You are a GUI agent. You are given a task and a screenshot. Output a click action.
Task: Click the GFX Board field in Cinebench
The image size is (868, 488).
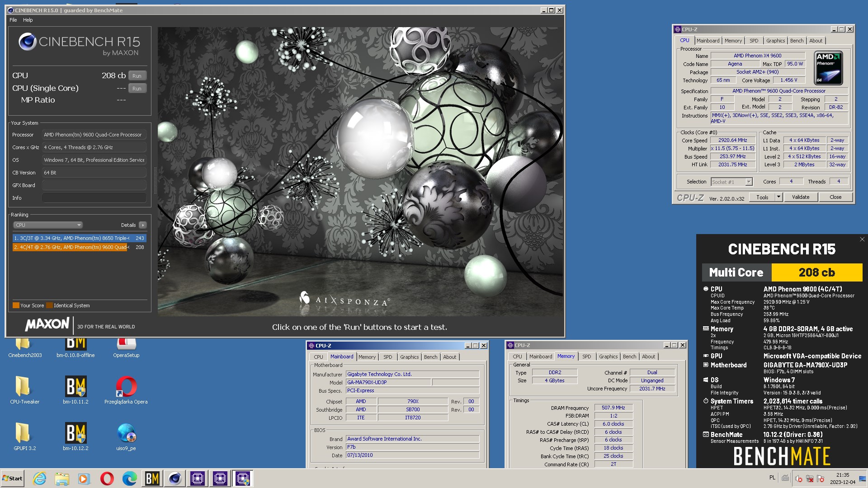coord(94,185)
